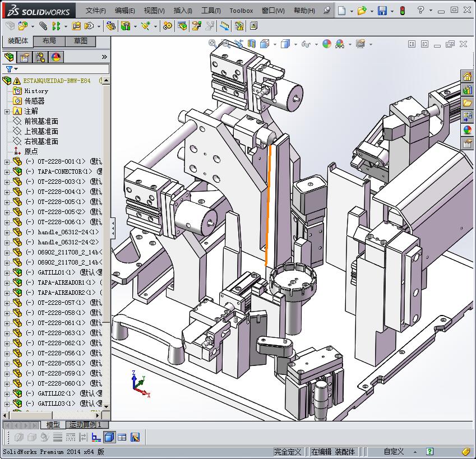Image resolution: width=476 pixels, height=459 pixels.
Task: Toggle shaded with edges display button
Action: [109, 437]
